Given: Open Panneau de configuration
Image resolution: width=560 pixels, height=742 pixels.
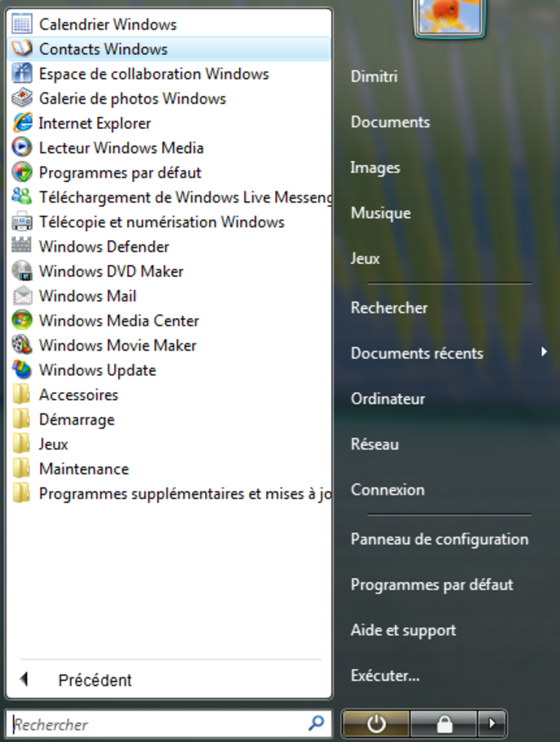Looking at the screenshot, I should click(440, 539).
